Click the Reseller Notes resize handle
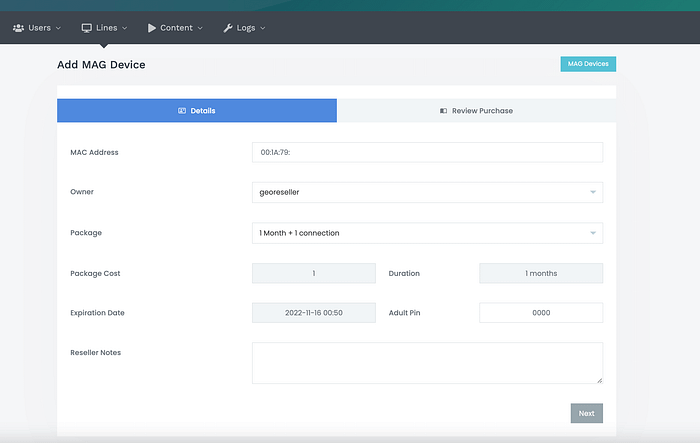 point(600,380)
